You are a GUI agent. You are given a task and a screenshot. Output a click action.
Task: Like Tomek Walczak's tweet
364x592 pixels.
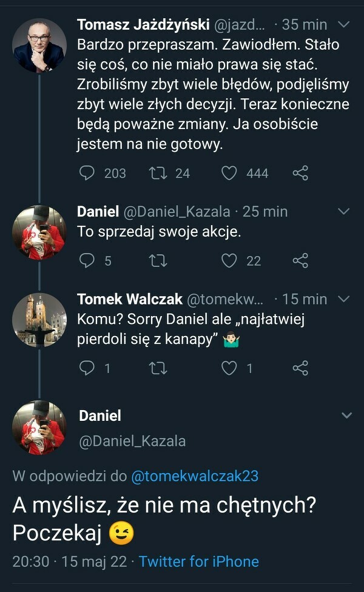click(229, 368)
